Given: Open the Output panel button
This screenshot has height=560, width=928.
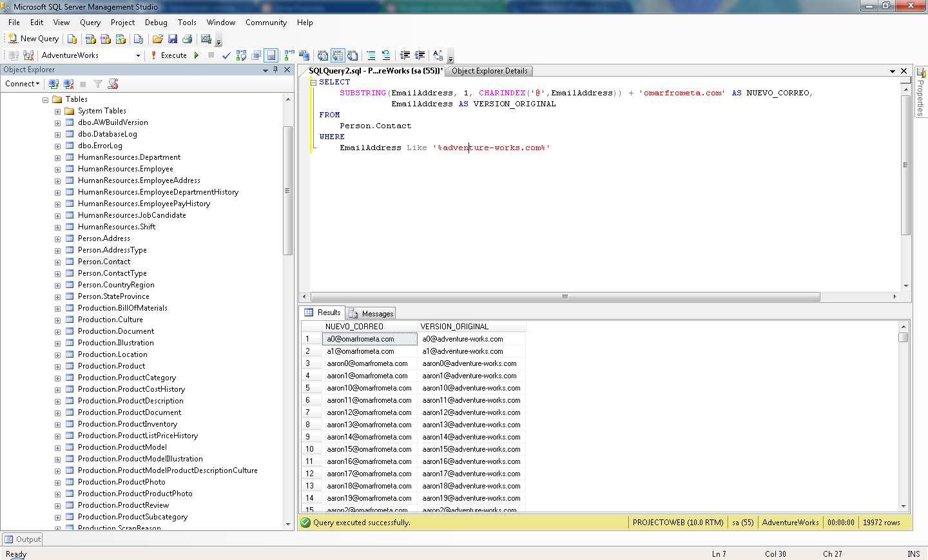Looking at the screenshot, I should [23, 539].
